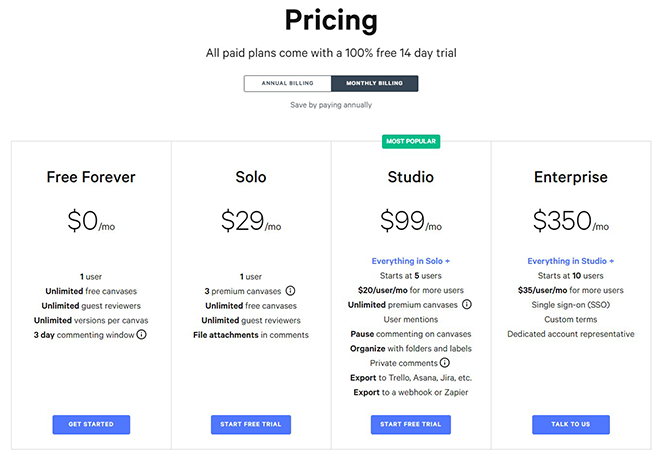The image size is (660, 452).
Task: Select the Studio plan heading
Action: click(x=411, y=177)
